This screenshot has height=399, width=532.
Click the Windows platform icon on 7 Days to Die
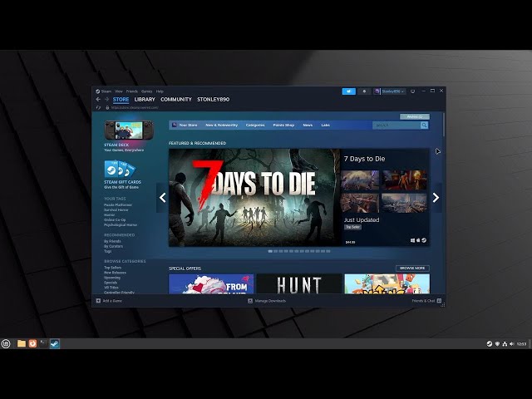pyautogui.click(x=412, y=240)
